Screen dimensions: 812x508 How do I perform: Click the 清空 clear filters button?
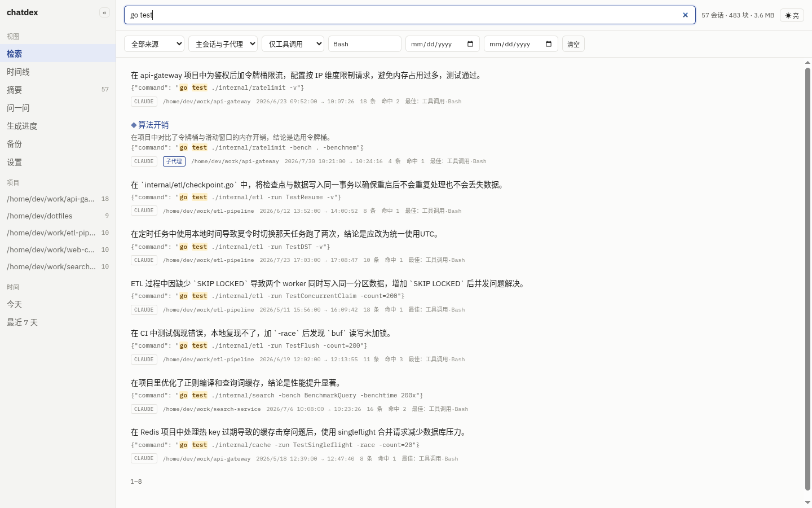pyautogui.click(x=573, y=44)
